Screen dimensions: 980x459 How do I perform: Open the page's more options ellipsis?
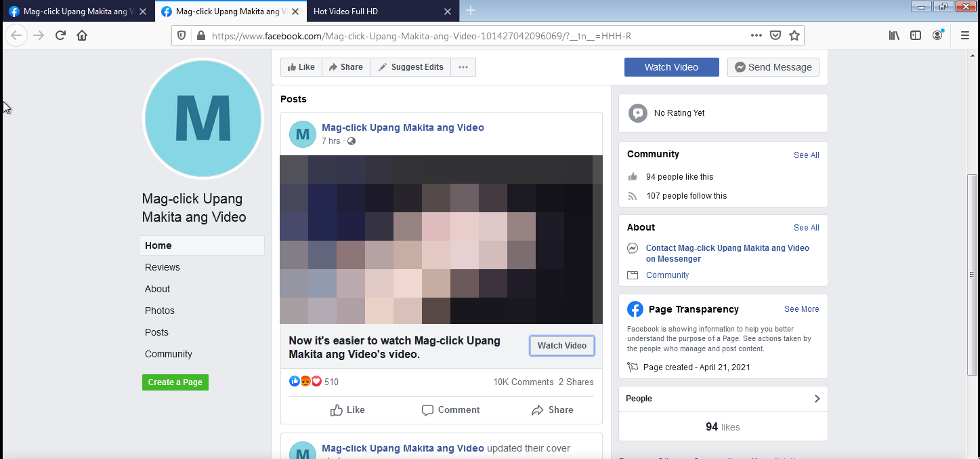tap(463, 67)
